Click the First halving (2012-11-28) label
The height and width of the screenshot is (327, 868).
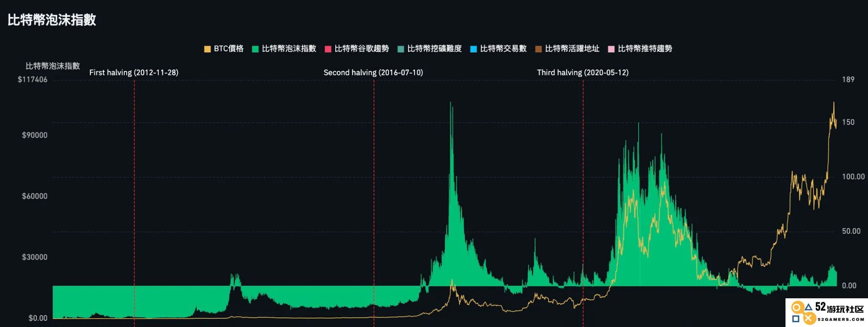point(134,73)
